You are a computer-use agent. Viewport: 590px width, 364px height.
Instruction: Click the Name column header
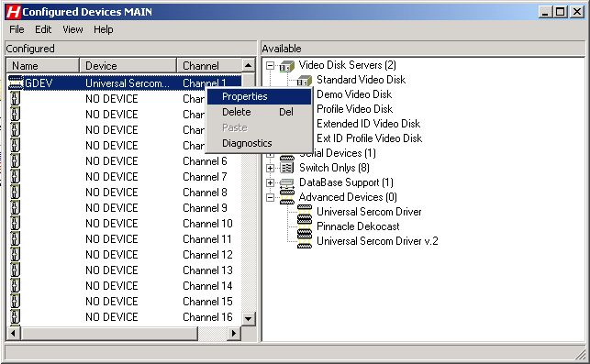pyautogui.click(x=43, y=65)
